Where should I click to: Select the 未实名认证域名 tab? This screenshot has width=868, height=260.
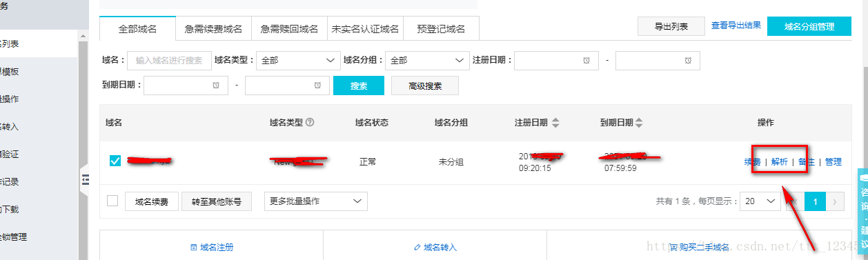[366, 29]
